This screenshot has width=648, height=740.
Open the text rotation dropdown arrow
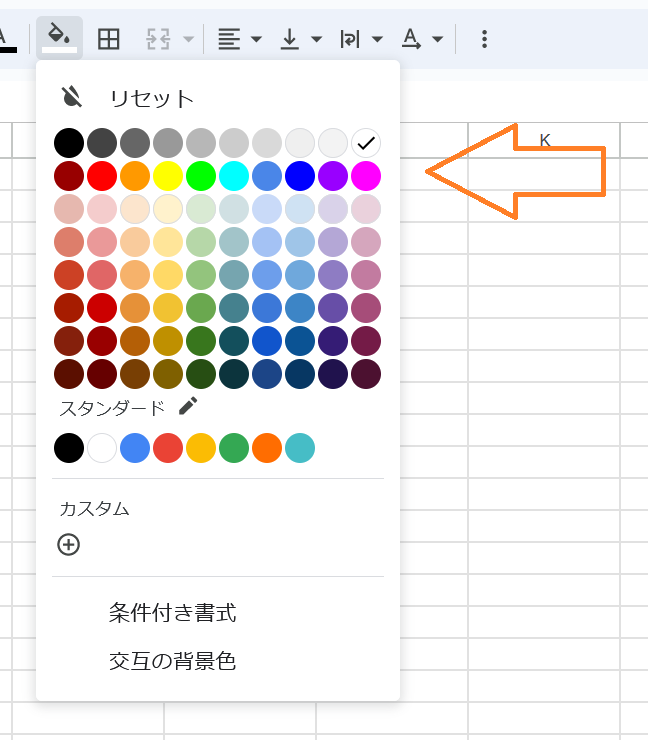pos(438,39)
